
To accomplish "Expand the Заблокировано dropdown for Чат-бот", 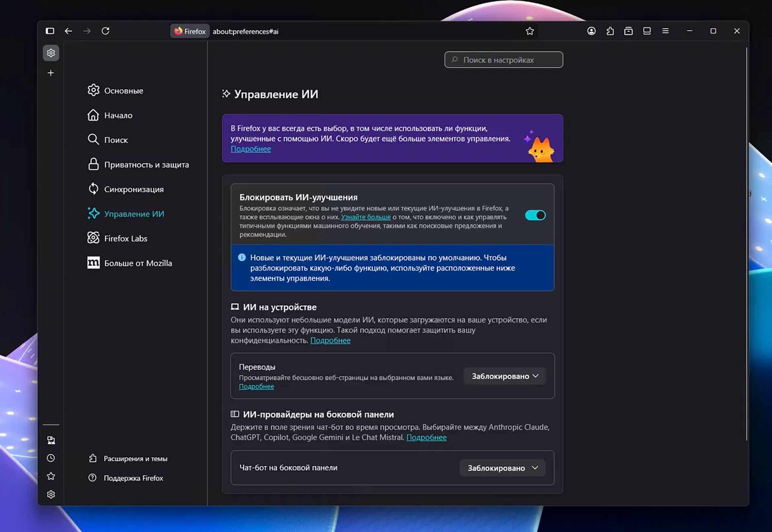I will pos(502,468).
